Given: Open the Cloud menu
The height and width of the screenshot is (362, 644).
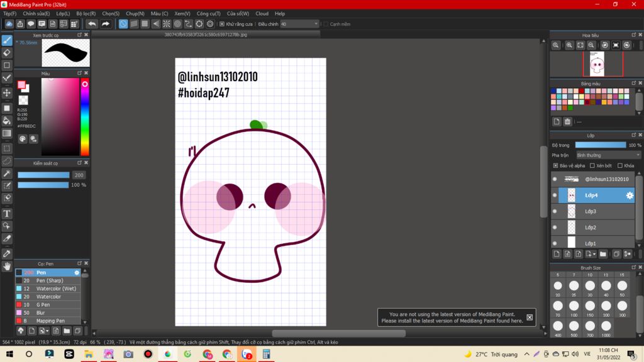Looking at the screenshot, I should click(x=262, y=13).
